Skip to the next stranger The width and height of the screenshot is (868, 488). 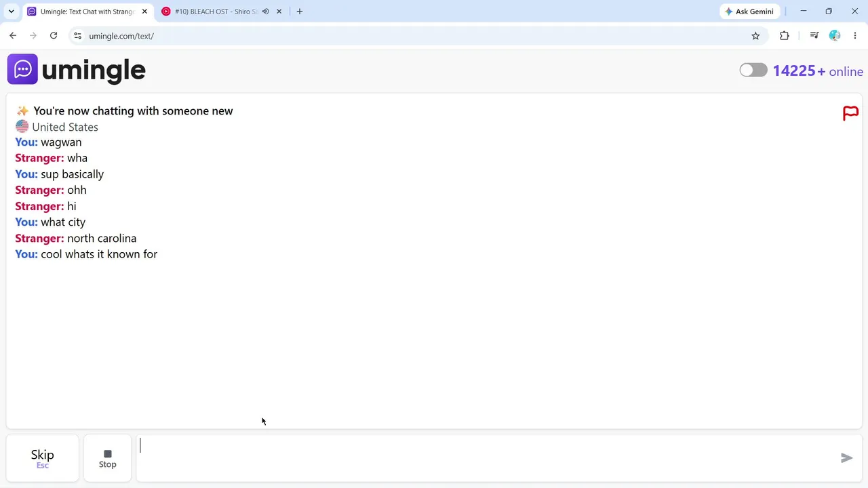click(x=42, y=458)
